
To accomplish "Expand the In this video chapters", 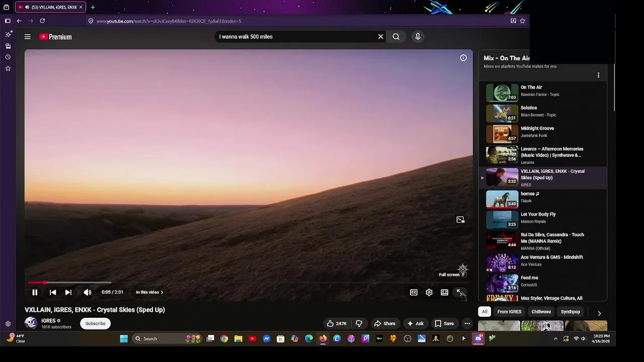I will pos(149,292).
